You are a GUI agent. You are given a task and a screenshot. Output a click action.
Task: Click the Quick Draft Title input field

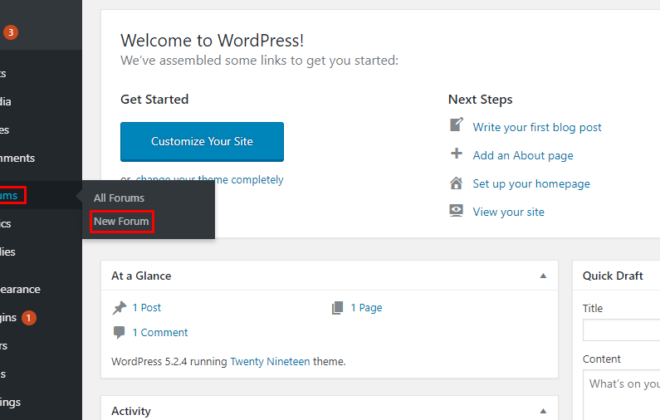(621, 330)
